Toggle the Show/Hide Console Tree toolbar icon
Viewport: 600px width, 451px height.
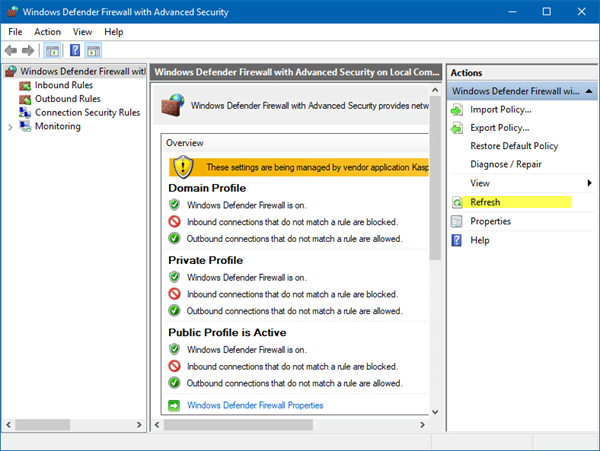pos(52,50)
